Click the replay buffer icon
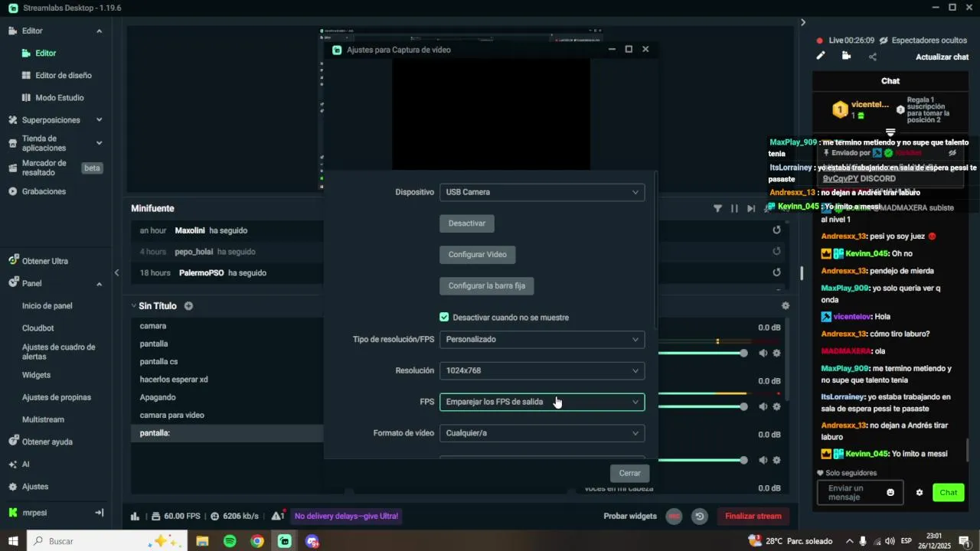The image size is (980, 551). coord(699,517)
